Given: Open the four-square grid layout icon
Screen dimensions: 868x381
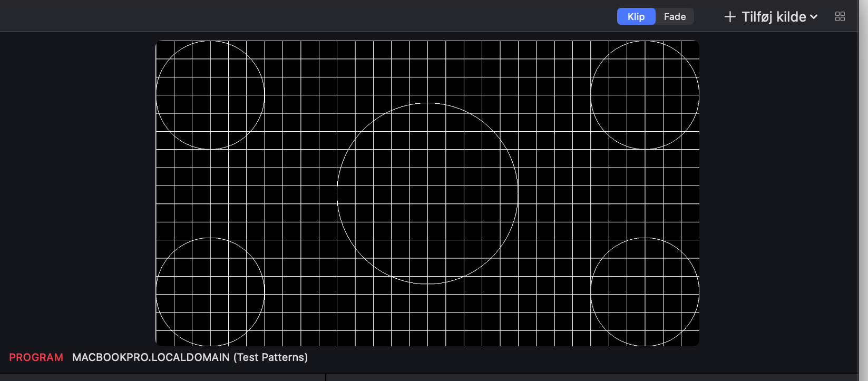Looking at the screenshot, I should [x=840, y=16].
